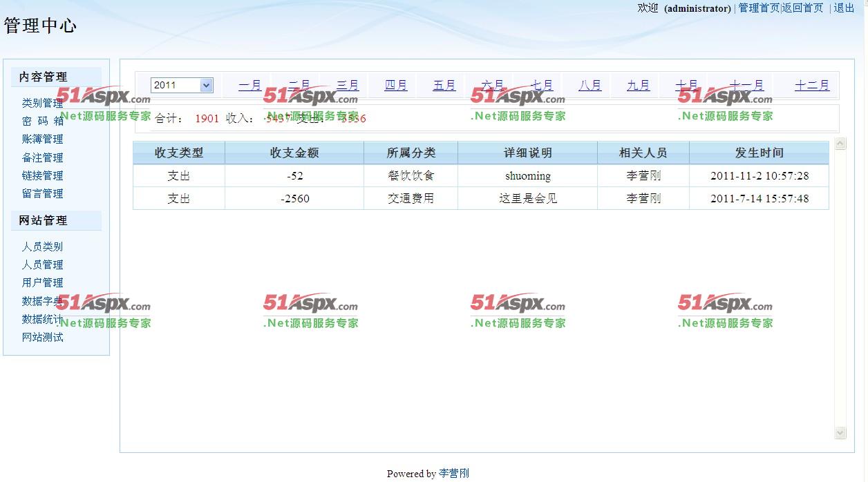Open 类别管理 in the sidebar
868x482 pixels.
pyautogui.click(x=42, y=103)
